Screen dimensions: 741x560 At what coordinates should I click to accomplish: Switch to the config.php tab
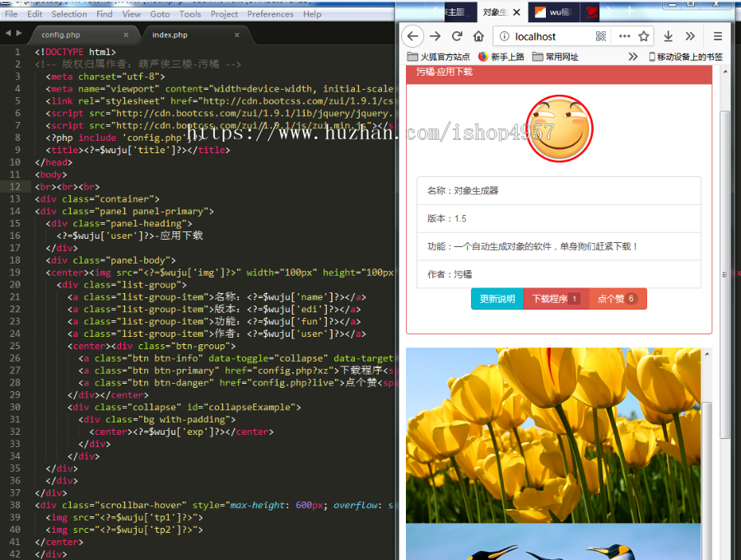tap(60, 35)
